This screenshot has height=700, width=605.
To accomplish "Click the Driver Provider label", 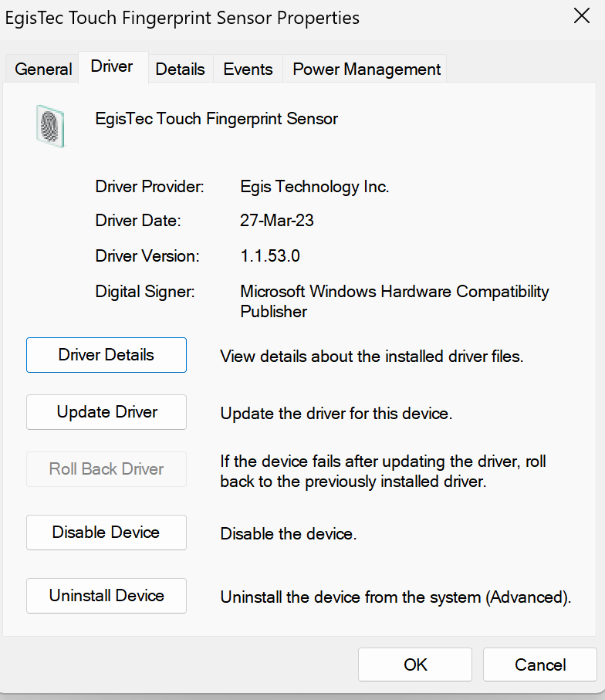I will click(150, 187).
